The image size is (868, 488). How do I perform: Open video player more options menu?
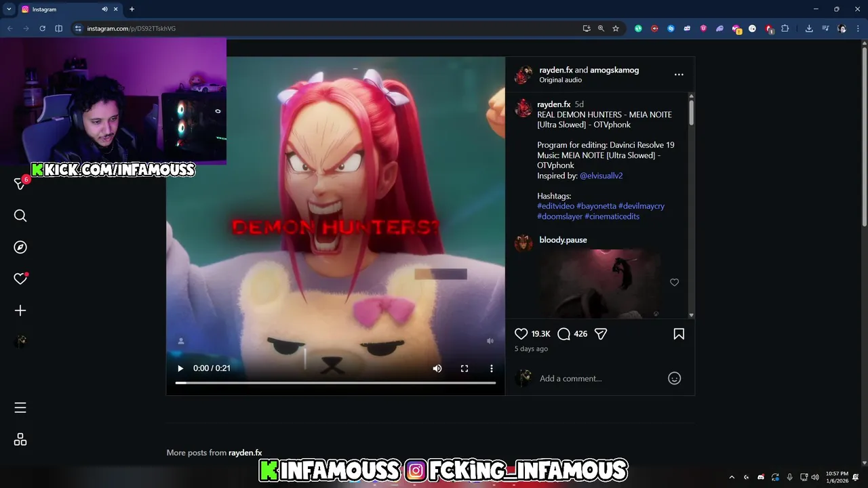click(x=492, y=368)
